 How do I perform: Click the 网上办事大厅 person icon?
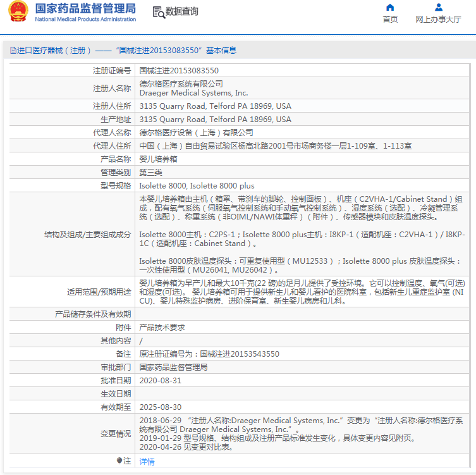click(438, 8)
